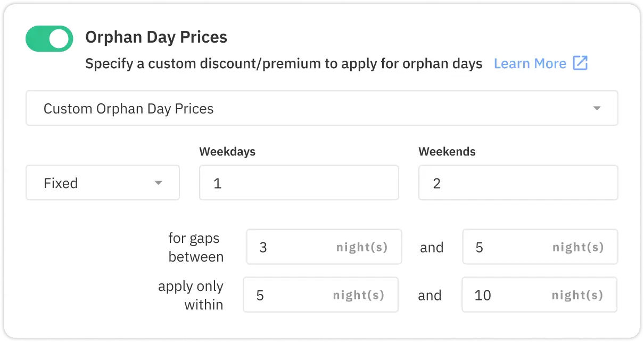Image resolution: width=644 pixels, height=342 pixels.
Task: Click the Orphan Day Prices heading
Action: [156, 37]
